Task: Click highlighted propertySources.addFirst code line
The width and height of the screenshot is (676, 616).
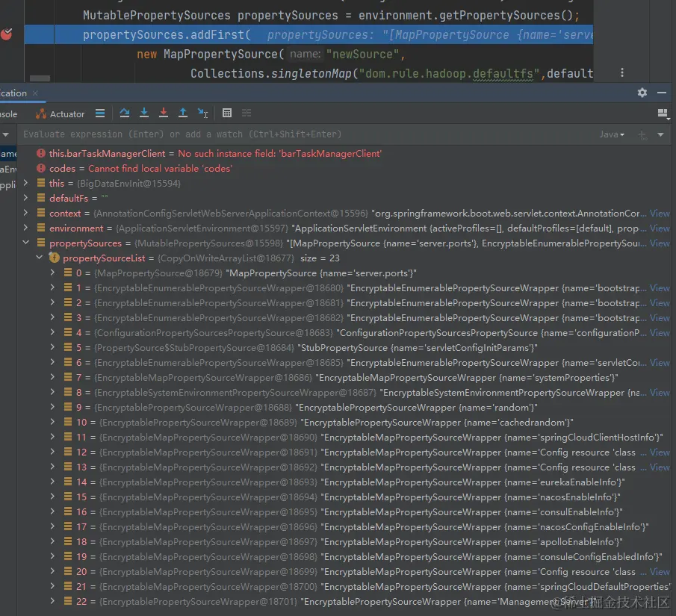Action: point(308,34)
